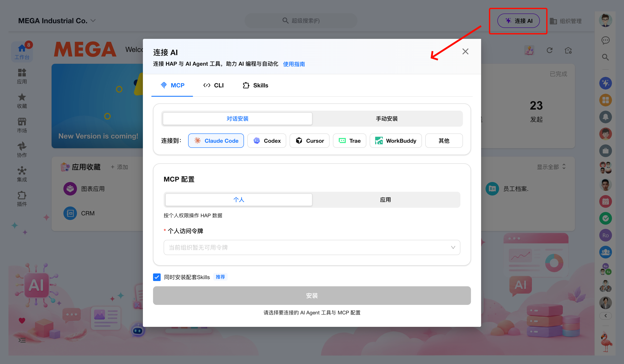
Task: Click the colorful theme icon left of refresh
Action: [x=529, y=50]
